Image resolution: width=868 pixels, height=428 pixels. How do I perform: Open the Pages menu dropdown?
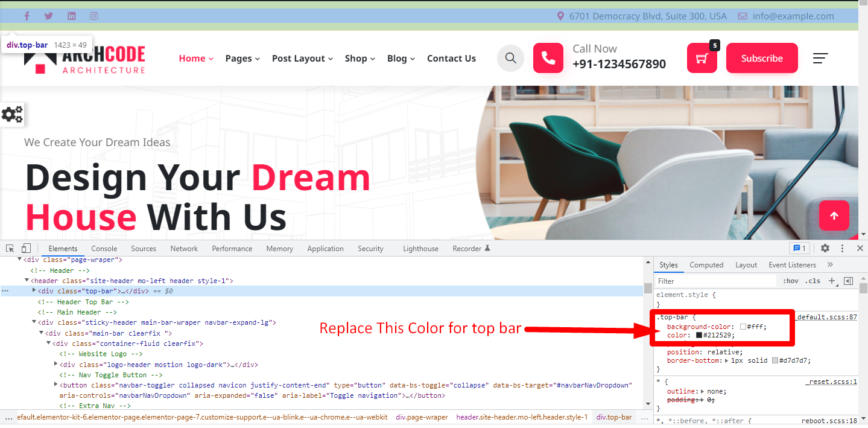click(x=242, y=59)
